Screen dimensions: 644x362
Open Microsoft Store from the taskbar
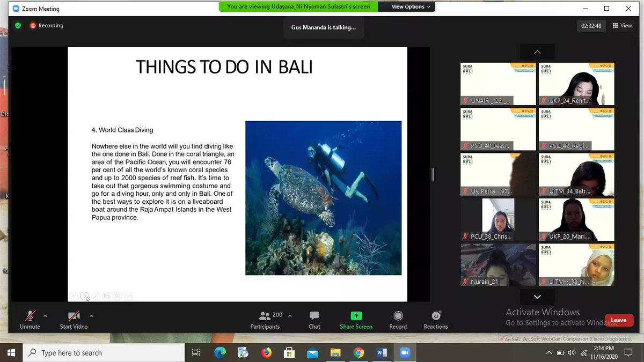(289, 352)
